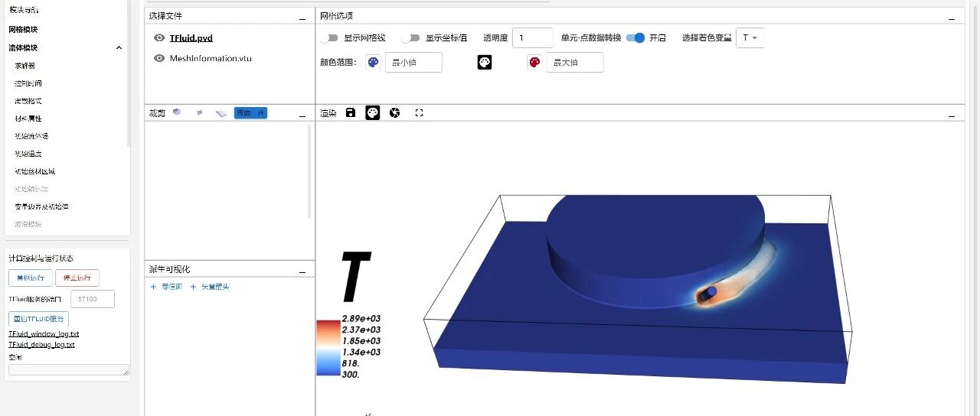Click the slice plane icon in the 裁剪 toolbar
Image resolution: width=980 pixels, height=416 pixels.
(221, 112)
